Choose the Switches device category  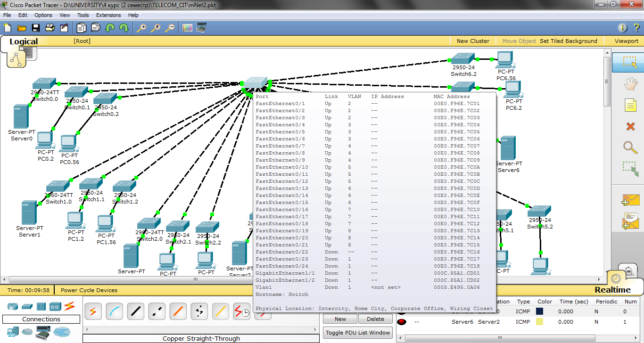27,306
